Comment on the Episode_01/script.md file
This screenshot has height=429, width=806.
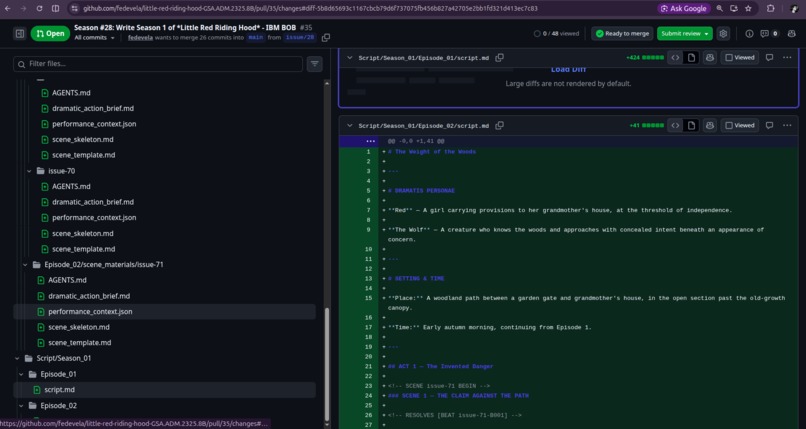[770, 58]
